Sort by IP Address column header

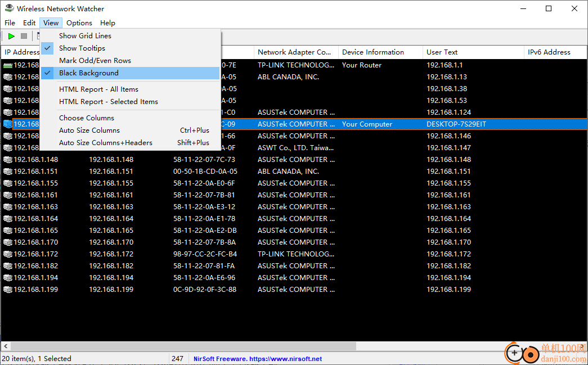point(21,52)
